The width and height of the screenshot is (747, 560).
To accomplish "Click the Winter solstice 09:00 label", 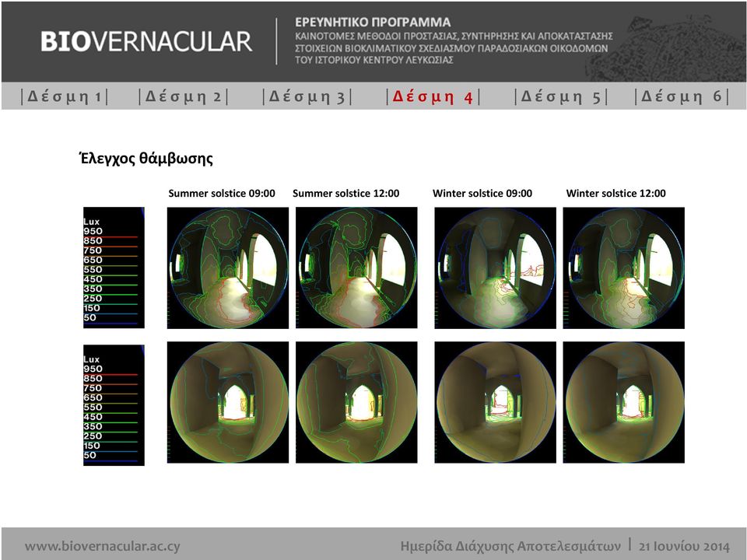I will (482, 194).
